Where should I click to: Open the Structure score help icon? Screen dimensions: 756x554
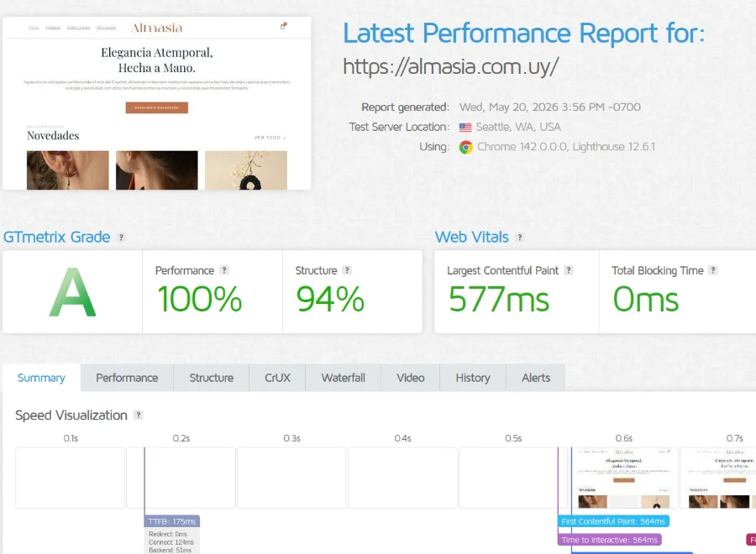click(x=347, y=270)
